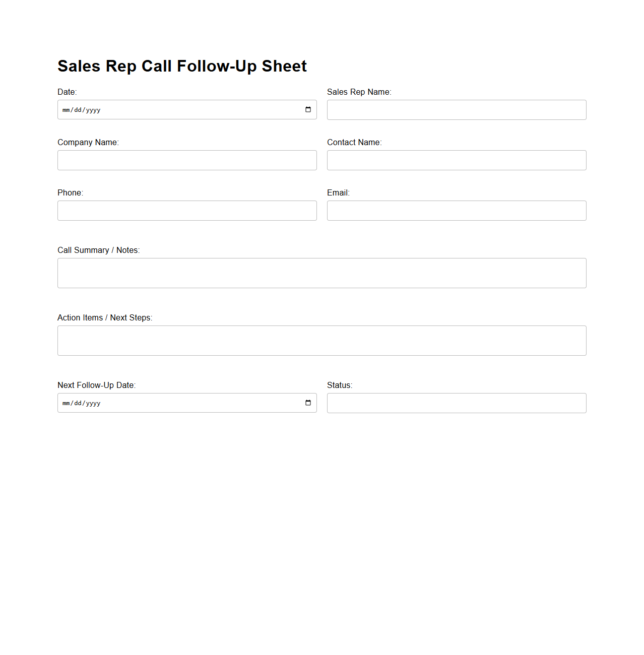The width and height of the screenshot is (644, 655).
Task: Click inside the Call Summary / Notes box
Action: [x=321, y=273]
